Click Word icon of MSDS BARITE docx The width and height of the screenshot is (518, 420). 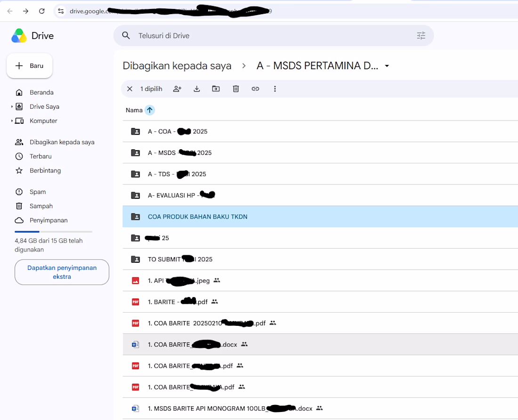tap(136, 408)
